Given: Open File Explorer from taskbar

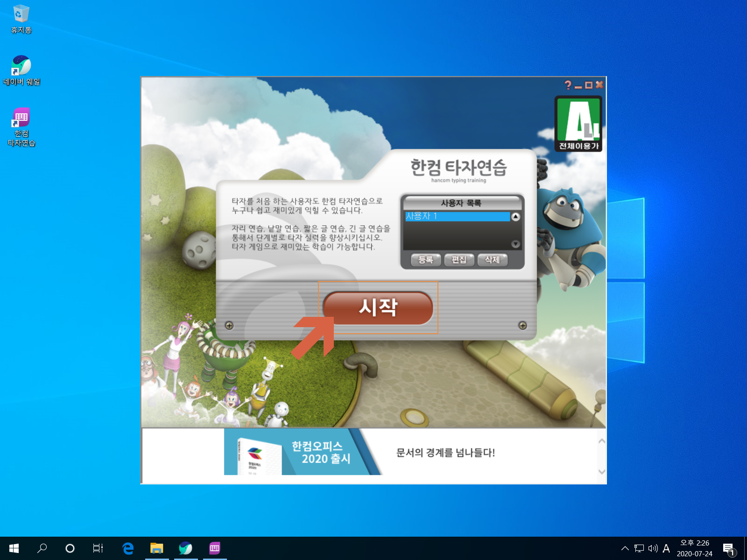Looking at the screenshot, I should point(157,548).
